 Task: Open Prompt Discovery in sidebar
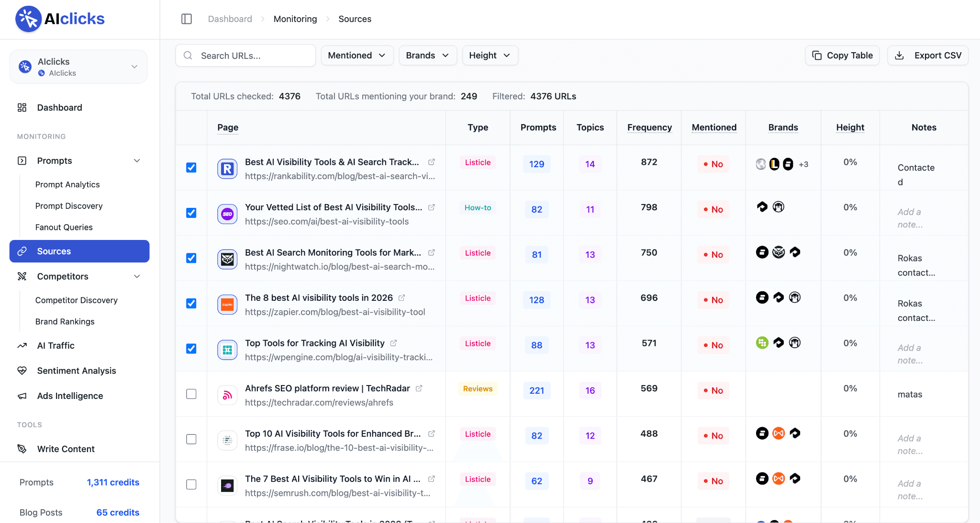pyautogui.click(x=69, y=206)
